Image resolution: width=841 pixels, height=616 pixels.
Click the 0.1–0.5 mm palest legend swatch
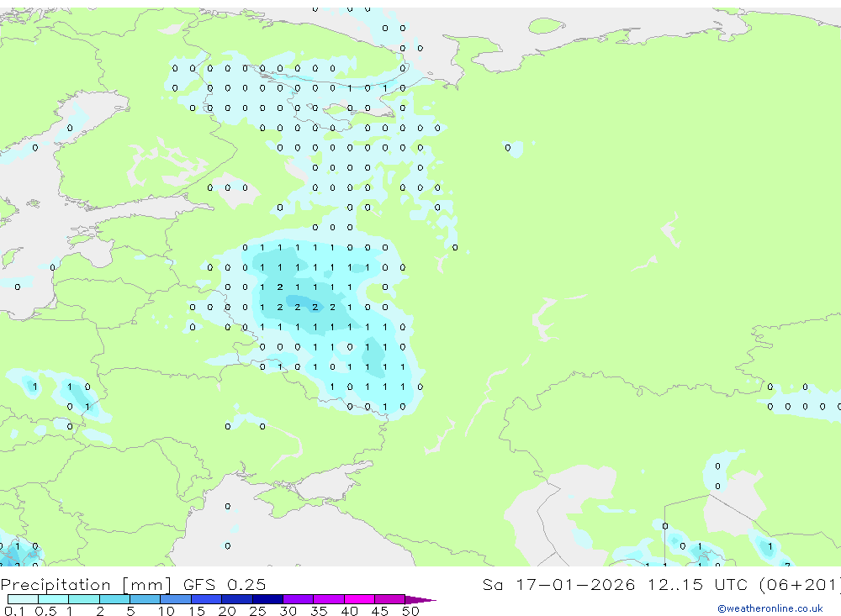pos(23,599)
